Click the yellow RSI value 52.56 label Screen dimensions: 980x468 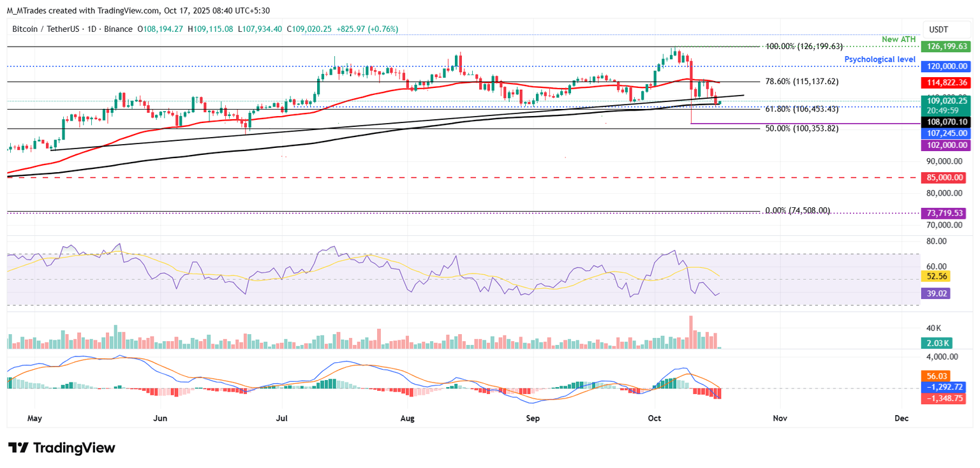[937, 276]
